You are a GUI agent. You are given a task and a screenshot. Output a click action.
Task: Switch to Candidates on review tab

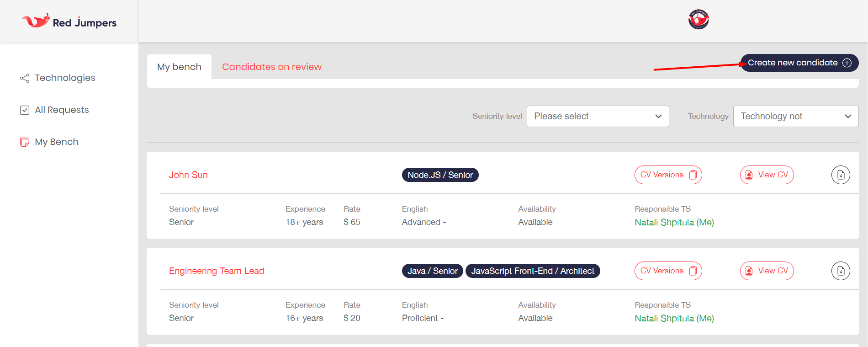[x=272, y=67]
